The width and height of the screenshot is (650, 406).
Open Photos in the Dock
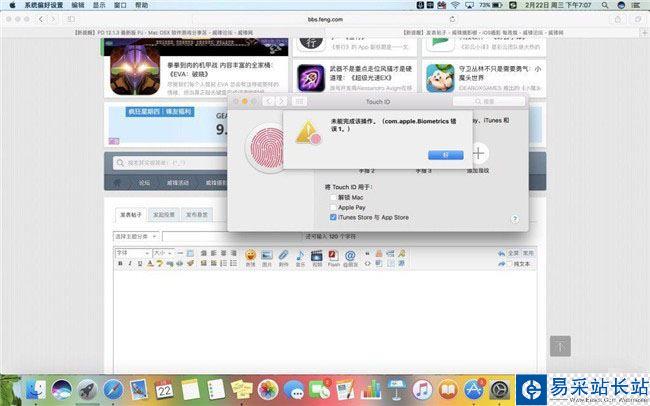[x=268, y=391]
